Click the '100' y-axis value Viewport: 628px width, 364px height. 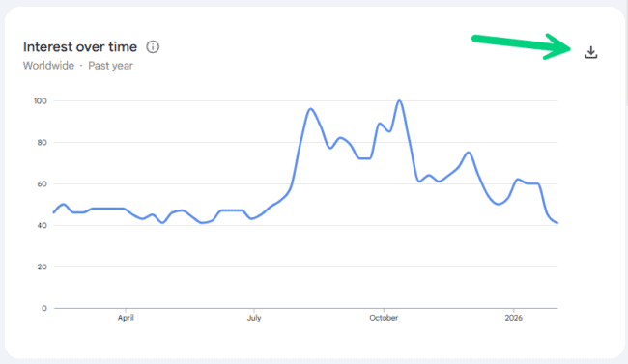point(40,101)
